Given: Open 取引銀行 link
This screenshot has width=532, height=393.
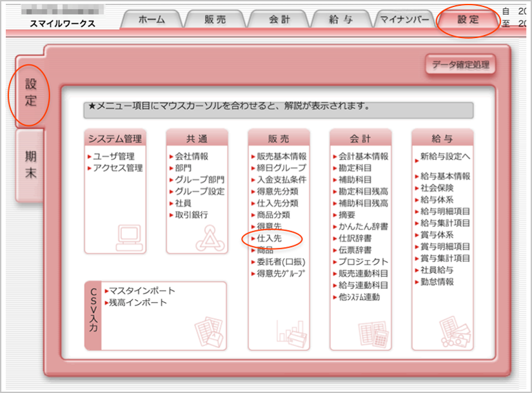Looking at the screenshot, I should 192,215.
